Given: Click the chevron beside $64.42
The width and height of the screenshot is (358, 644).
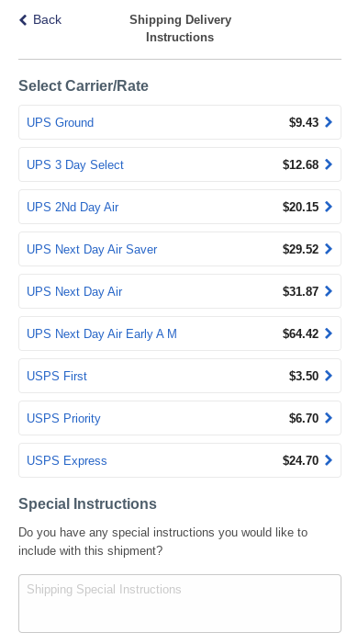Looking at the screenshot, I should click(329, 333).
